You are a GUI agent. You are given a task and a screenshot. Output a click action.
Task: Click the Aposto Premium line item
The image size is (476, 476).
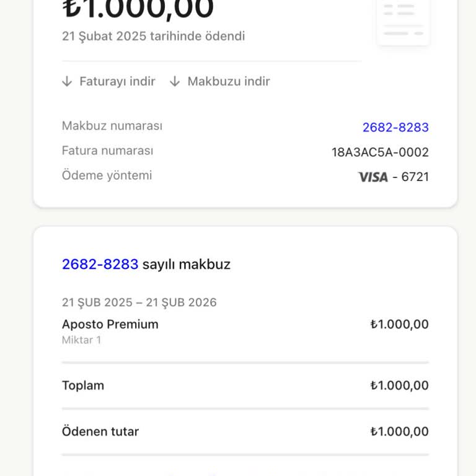pos(110,324)
